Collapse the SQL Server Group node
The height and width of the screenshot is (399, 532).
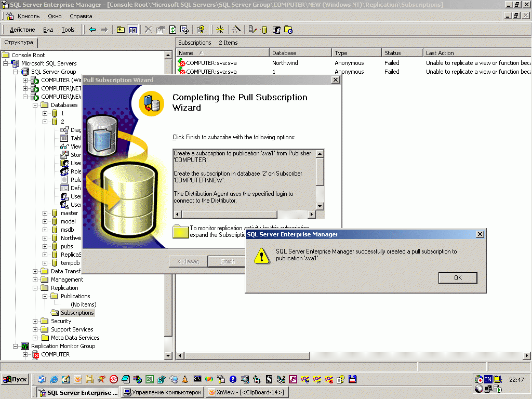pos(15,72)
